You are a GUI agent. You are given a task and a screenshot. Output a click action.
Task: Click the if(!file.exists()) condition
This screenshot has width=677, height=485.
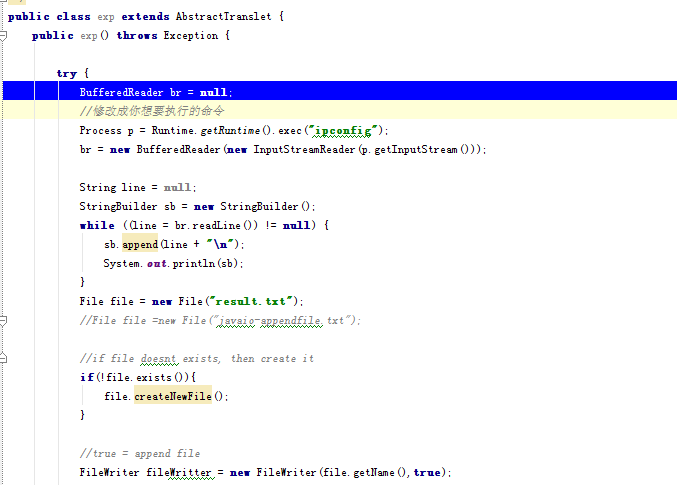(x=138, y=377)
